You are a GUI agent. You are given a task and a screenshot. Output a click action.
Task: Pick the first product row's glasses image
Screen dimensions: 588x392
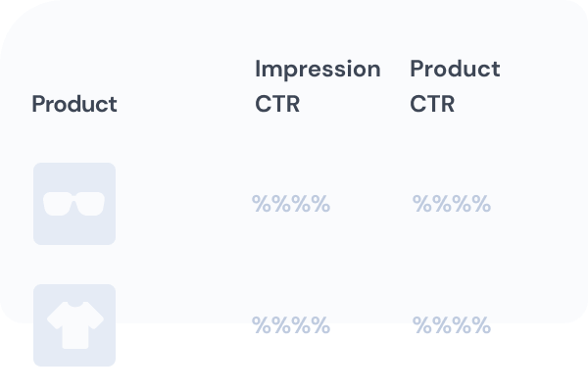coord(74,204)
